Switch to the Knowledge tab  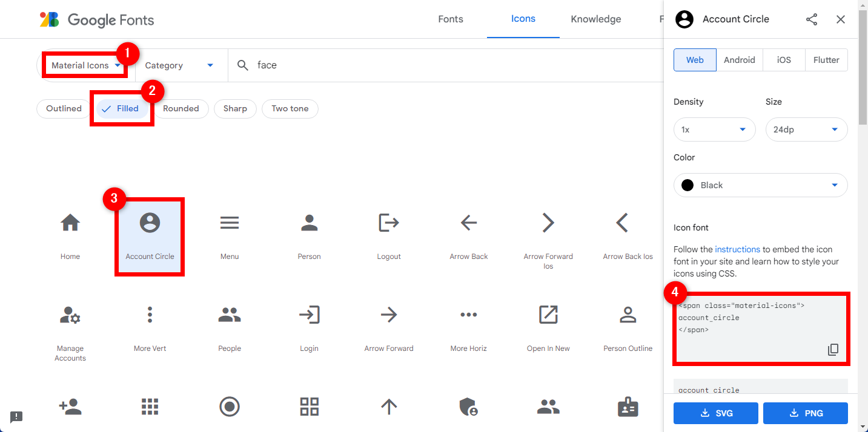[x=596, y=19]
